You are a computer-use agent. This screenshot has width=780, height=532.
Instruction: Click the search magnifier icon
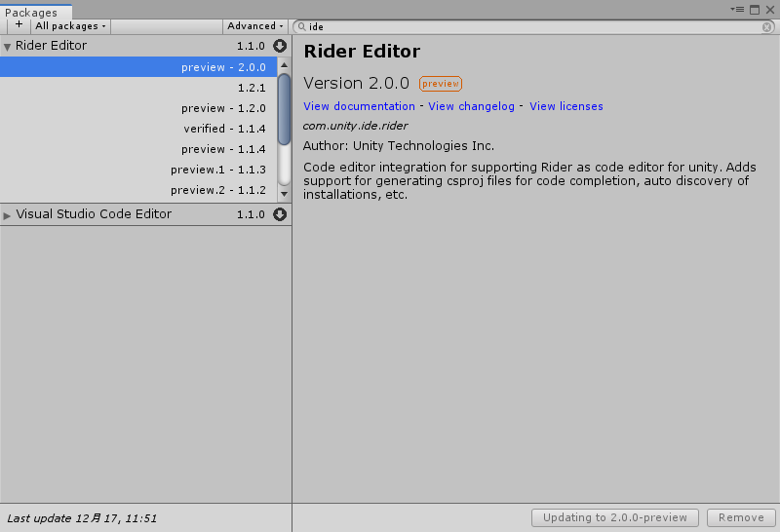pos(301,27)
